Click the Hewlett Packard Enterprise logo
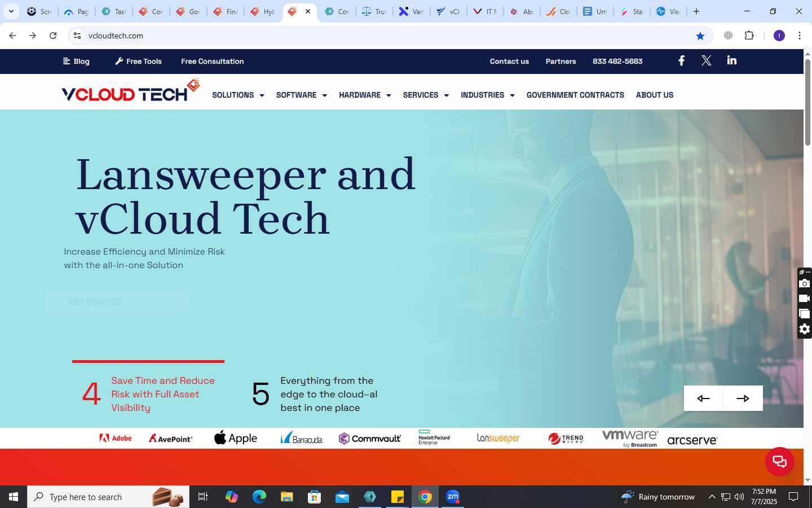The width and height of the screenshot is (812, 508). 434,437
